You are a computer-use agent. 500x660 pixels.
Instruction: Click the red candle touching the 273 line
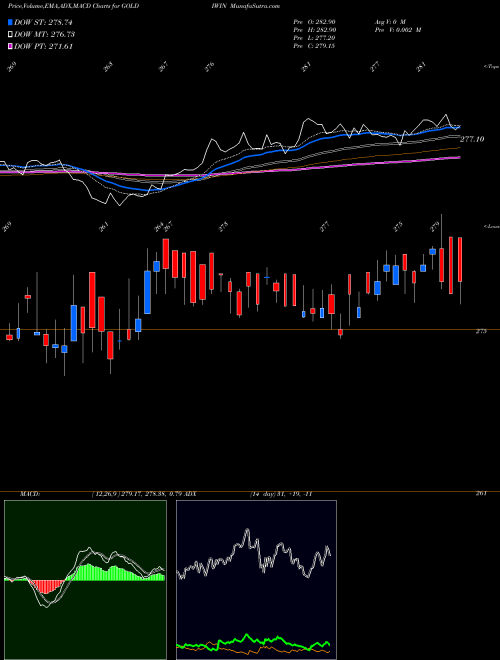pos(340,333)
